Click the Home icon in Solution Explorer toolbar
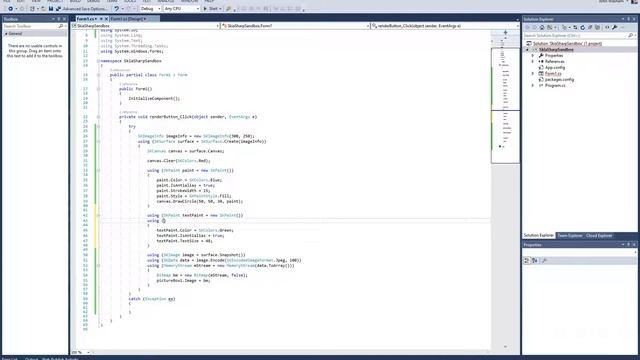Screen dimensions: 640x360 (542, 27)
